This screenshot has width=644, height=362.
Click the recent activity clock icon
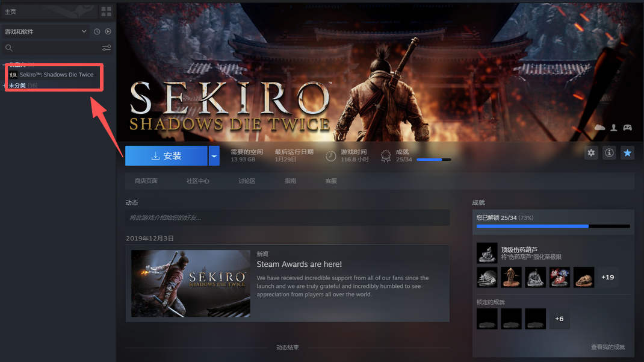pos(97,31)
